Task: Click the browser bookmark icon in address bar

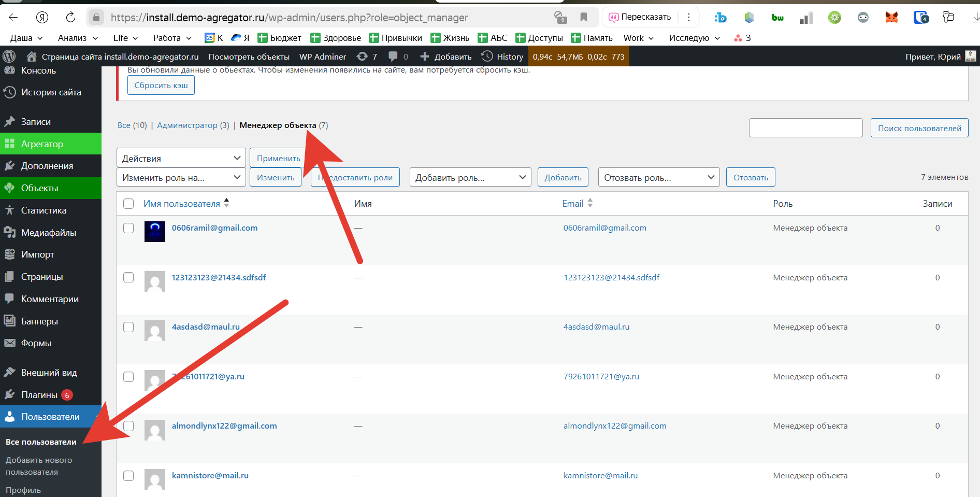Action: [584, 18]
